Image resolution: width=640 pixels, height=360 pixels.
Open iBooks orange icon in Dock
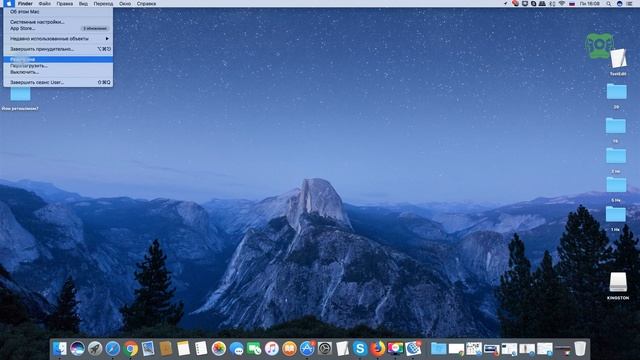(289, 349)
